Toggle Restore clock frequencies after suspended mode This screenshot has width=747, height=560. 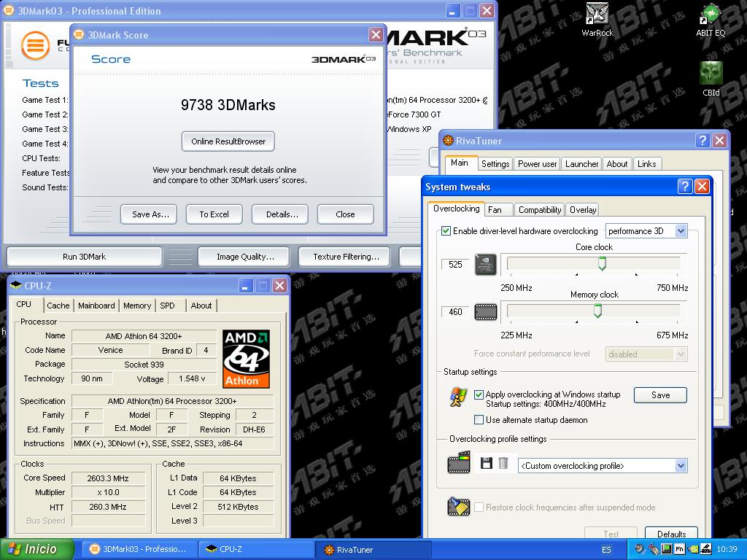pyautogui.click(x=479, y=507)
